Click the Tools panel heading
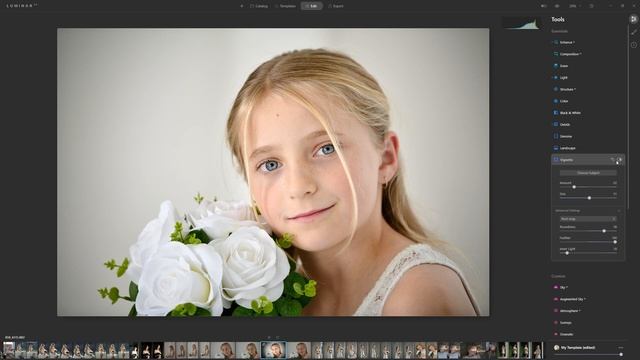This screenshot has height=360, width=640. click(558, 20)
